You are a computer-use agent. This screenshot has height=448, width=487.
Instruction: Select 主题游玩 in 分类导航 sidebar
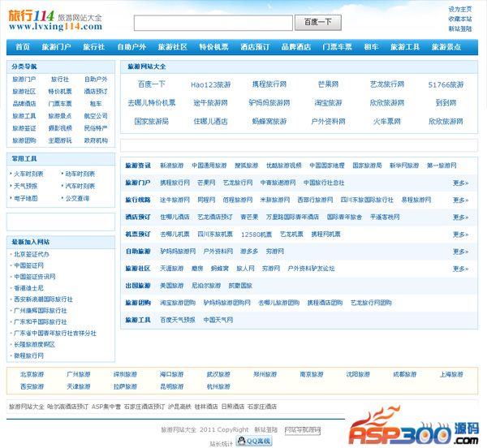click(x=60, y=140)
